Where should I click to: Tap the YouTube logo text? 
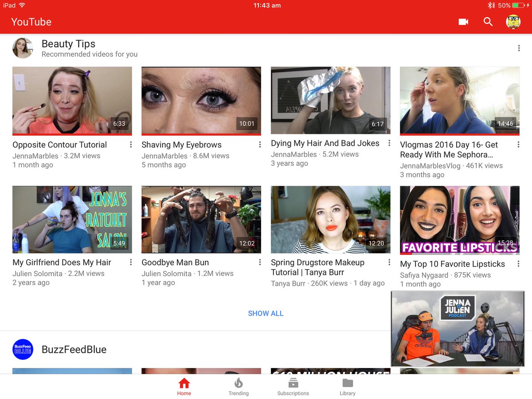(x=31, y=22)
